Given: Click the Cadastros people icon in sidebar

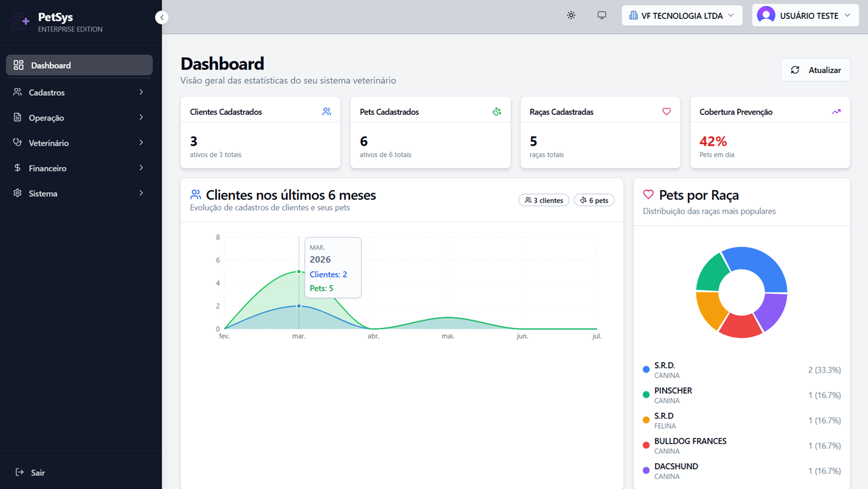Looking at the screenshot, I should 18,92.
